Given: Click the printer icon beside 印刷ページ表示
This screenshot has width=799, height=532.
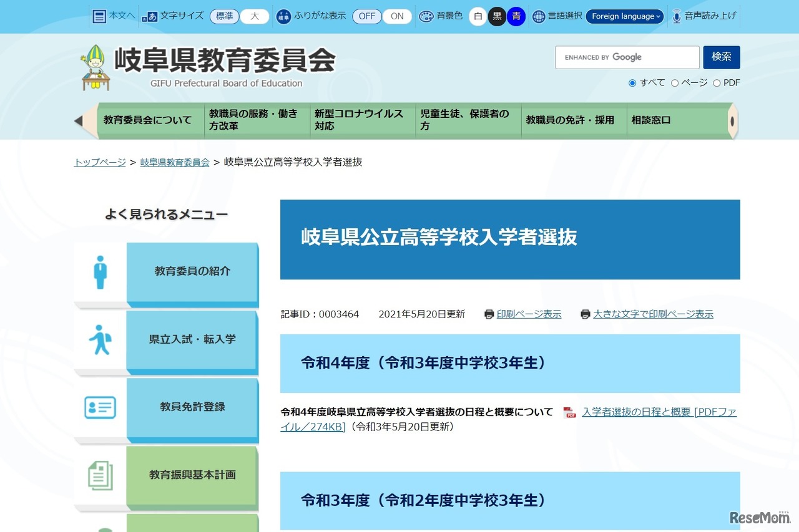Looking at the screenshot, I should (489, 314).
